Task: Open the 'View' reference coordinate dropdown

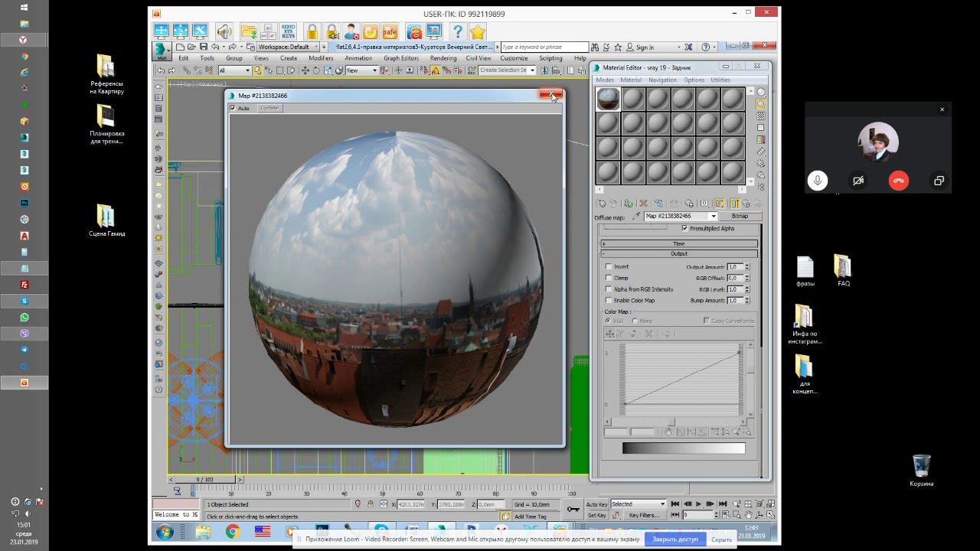Action: coord(361,70)
